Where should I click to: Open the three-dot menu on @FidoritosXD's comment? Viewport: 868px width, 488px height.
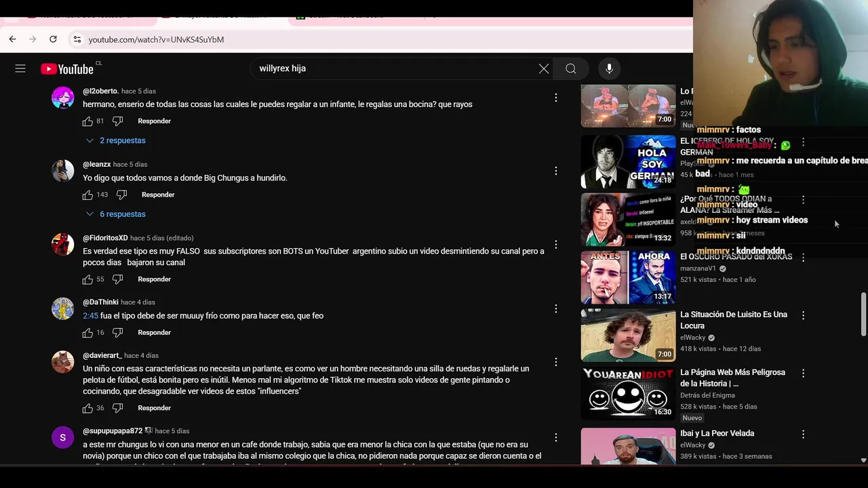click(x=556, y=244)
